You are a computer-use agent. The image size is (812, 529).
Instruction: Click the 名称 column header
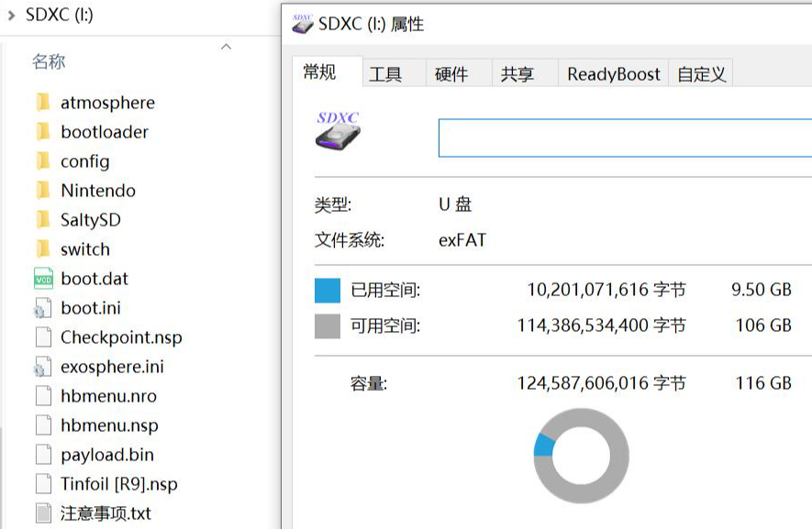[x=49, y=61]
